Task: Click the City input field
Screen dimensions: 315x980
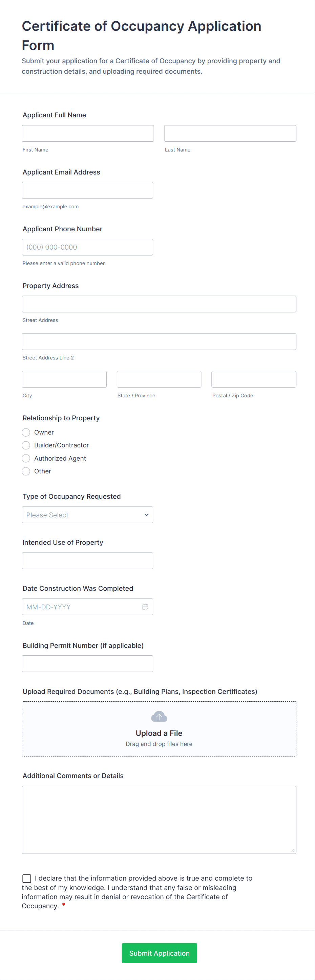Action: [64, 379]
